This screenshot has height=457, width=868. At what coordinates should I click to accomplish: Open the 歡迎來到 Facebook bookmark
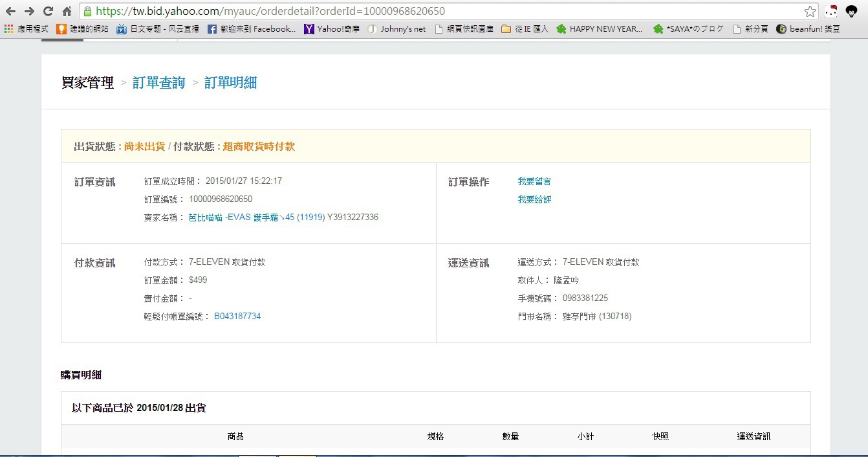point(252,28)
